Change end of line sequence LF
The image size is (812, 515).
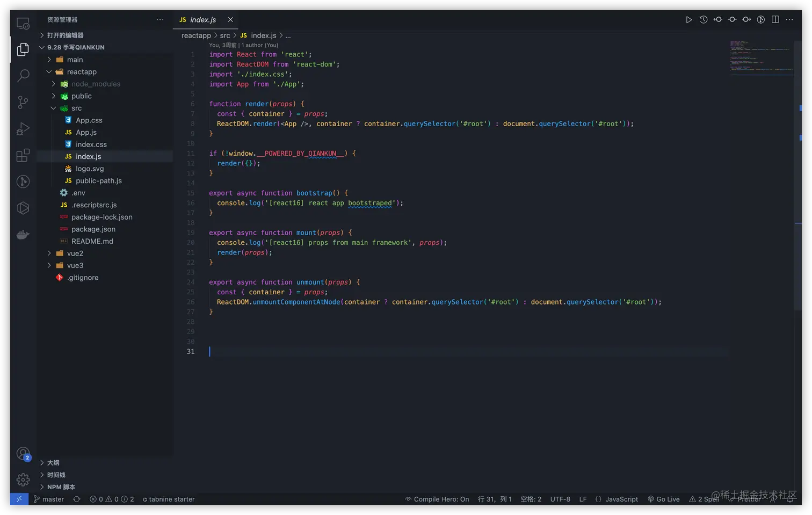point(583,499)
